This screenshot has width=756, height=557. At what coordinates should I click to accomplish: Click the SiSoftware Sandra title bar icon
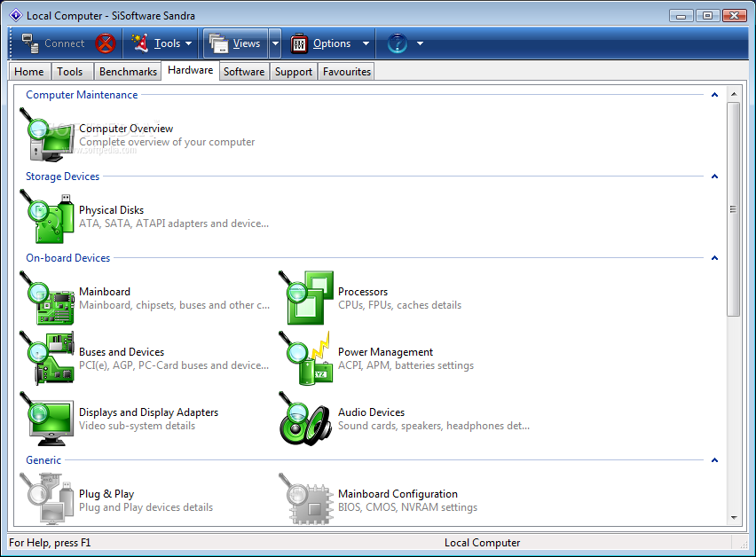tap(16, 15)
